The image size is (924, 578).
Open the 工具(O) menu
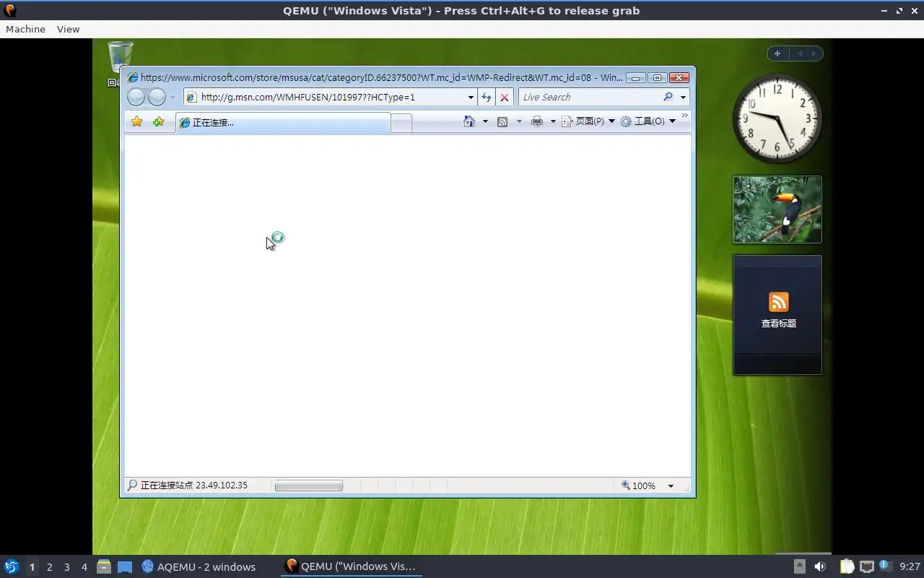(648, 121)
